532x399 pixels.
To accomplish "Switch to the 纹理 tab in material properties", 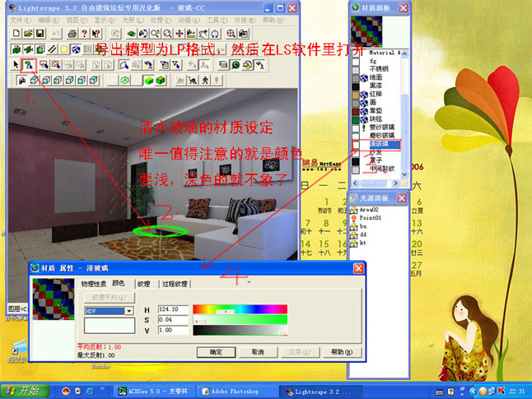I will tap(144, 284).
